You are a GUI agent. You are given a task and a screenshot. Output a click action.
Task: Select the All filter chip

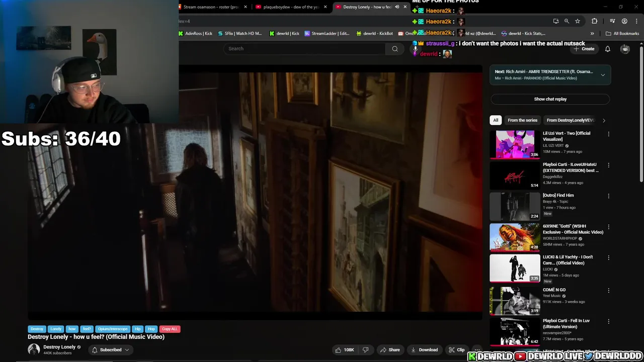(x=496, y=120)
